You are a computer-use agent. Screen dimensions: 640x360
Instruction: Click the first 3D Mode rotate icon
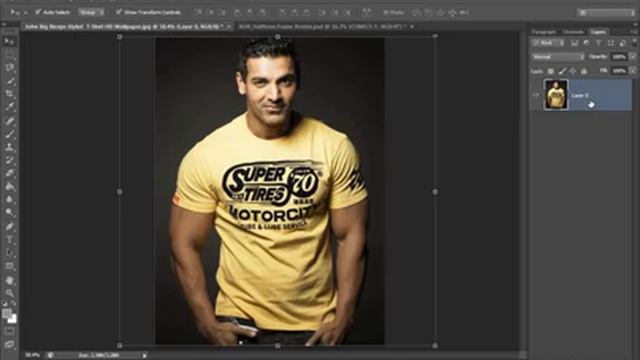tap(416, 13)
